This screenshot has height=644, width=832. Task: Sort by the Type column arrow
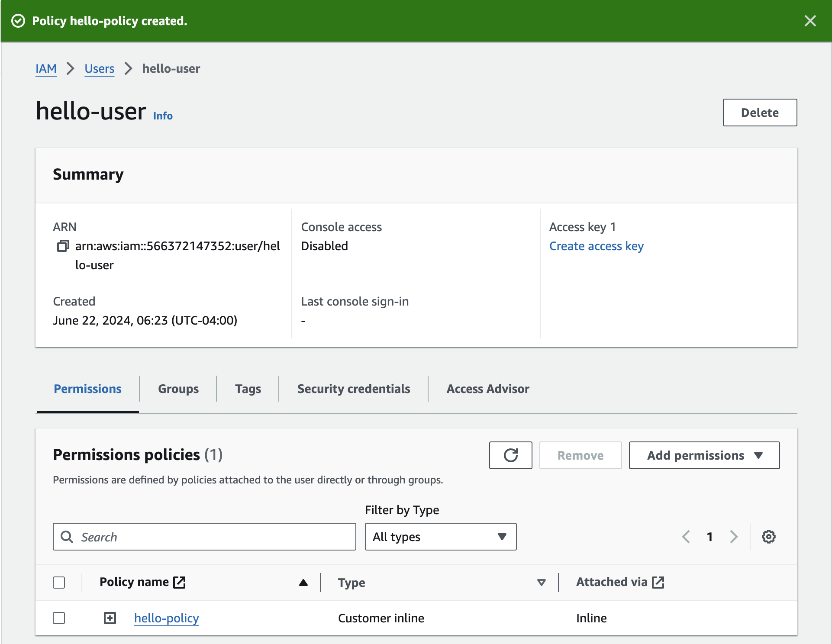(541, 583)
